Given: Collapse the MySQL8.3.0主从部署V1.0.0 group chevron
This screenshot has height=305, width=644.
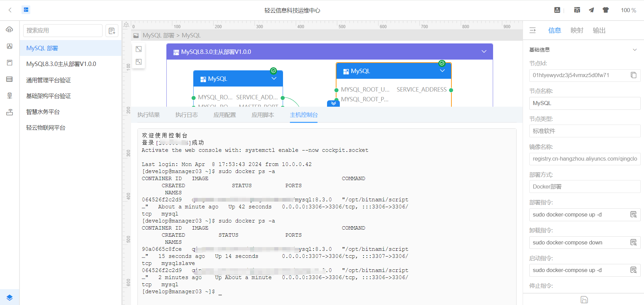Looking at the screenshot, I should coord(484,52).
